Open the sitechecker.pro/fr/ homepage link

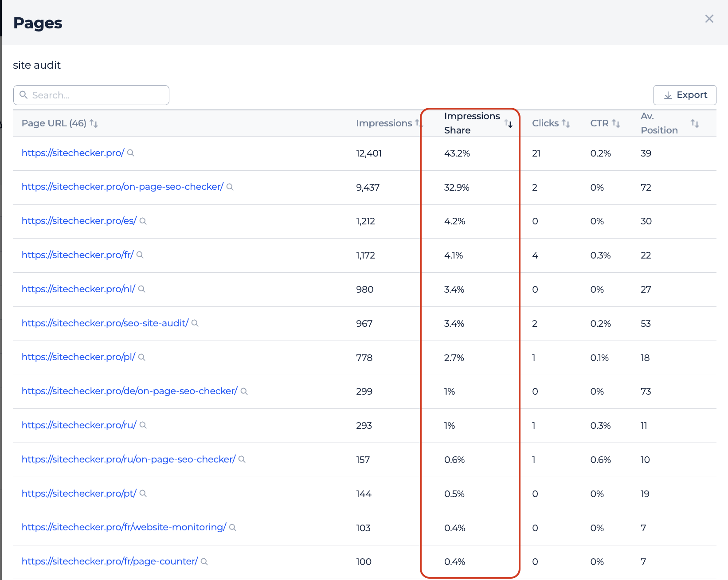(x=78, y=255)
